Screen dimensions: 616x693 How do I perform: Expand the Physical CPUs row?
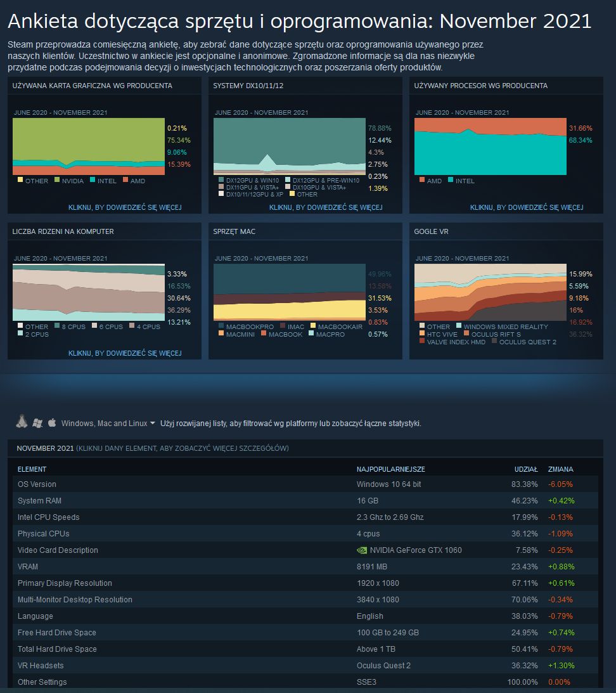pyautogui.click(x=305, y=533)
